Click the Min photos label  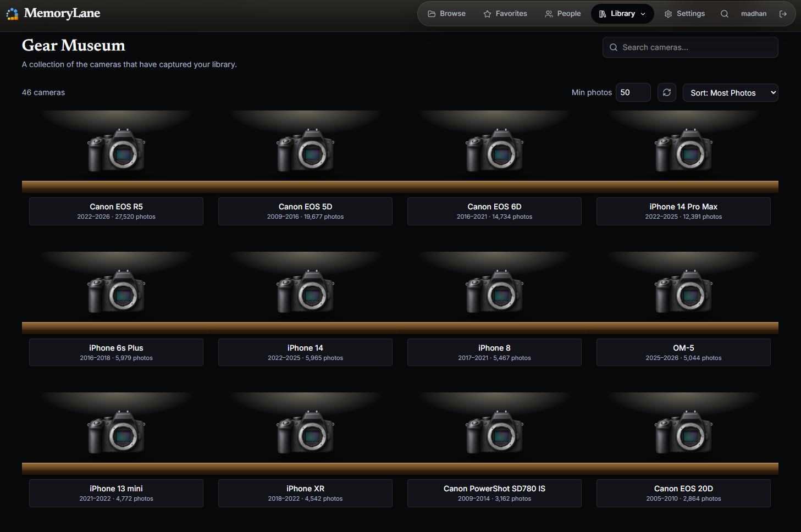point(592,92)
